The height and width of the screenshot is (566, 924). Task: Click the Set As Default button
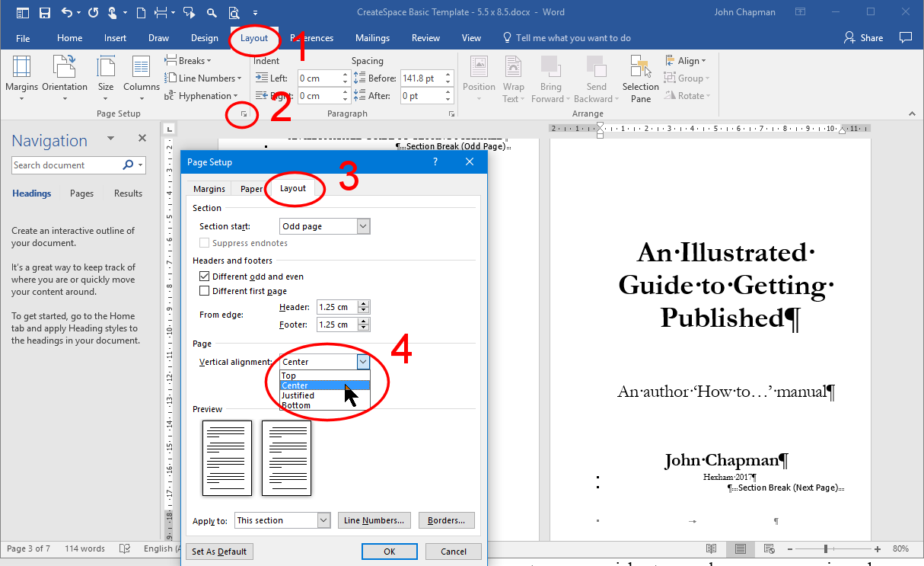tap(218, 551)
